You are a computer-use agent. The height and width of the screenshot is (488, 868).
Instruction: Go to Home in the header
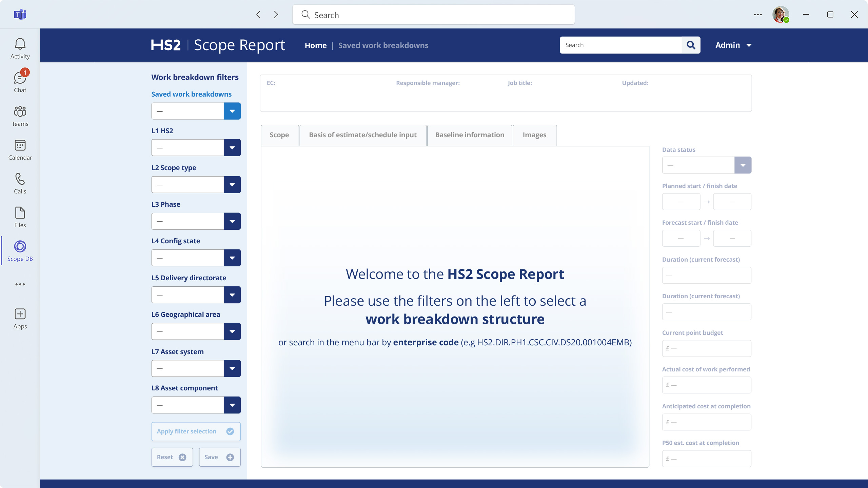(315, 45)
